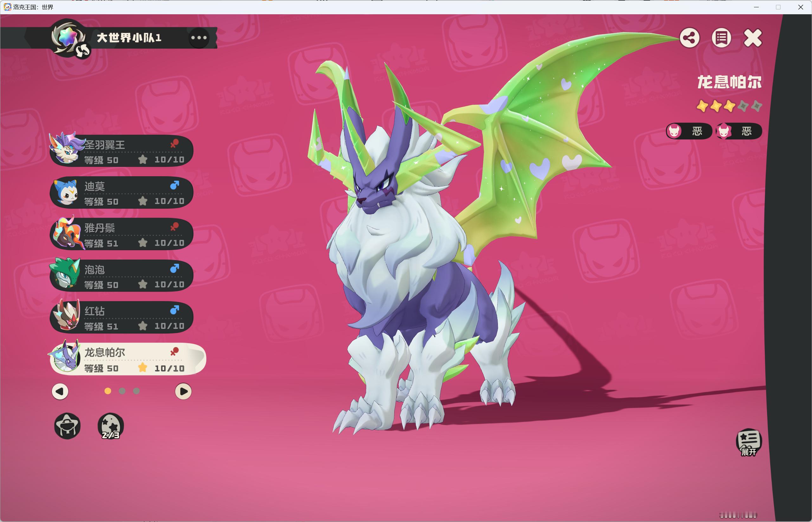812x522 pixels.
Task: Open the list details icon
Action: click(x=721, y=38)
